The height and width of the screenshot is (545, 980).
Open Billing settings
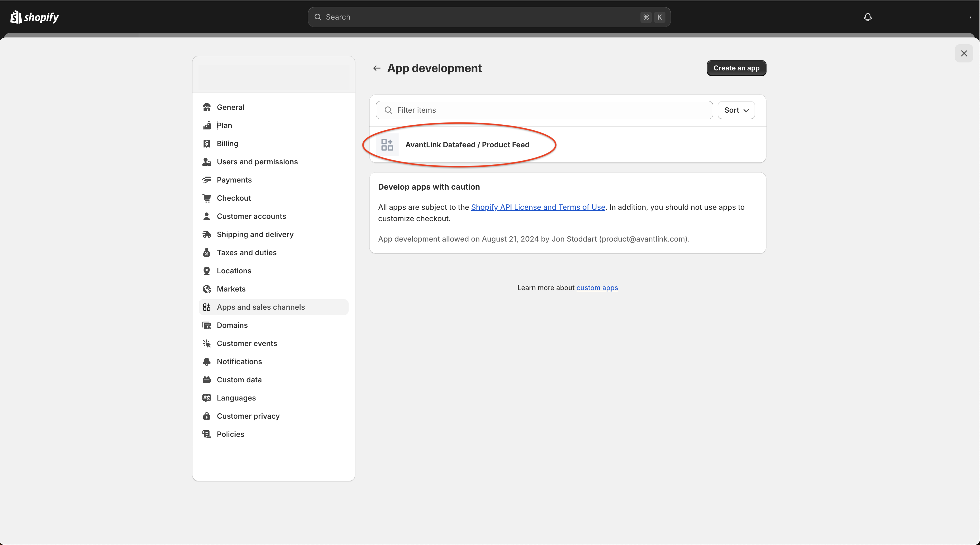[x=273, y=144]
